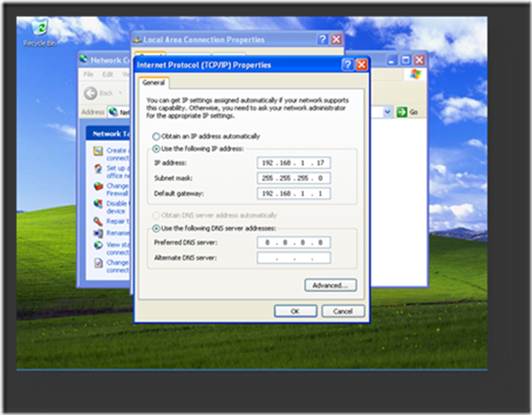
Task: Maximize the Network Connections window
Action: (x=406, y=60)
